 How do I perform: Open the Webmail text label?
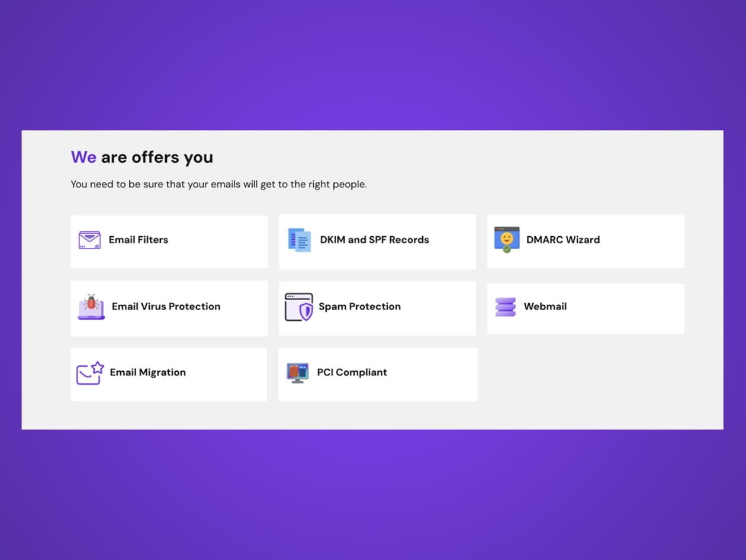pos(545,307)
